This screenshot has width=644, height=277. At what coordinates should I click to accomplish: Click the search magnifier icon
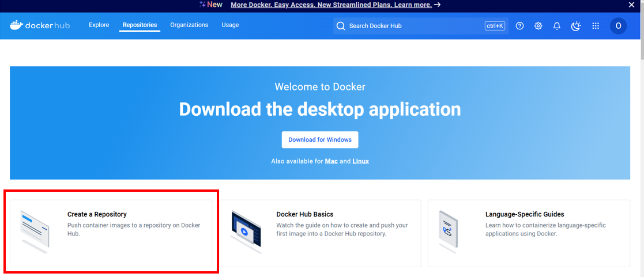pos(341,26)
